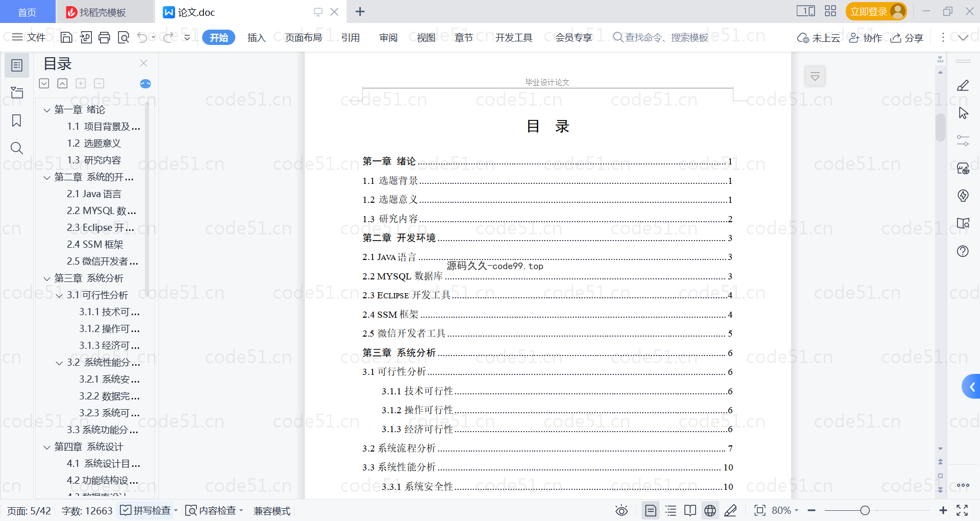Switch to 插入 ribbon tab

click(256, 37)
